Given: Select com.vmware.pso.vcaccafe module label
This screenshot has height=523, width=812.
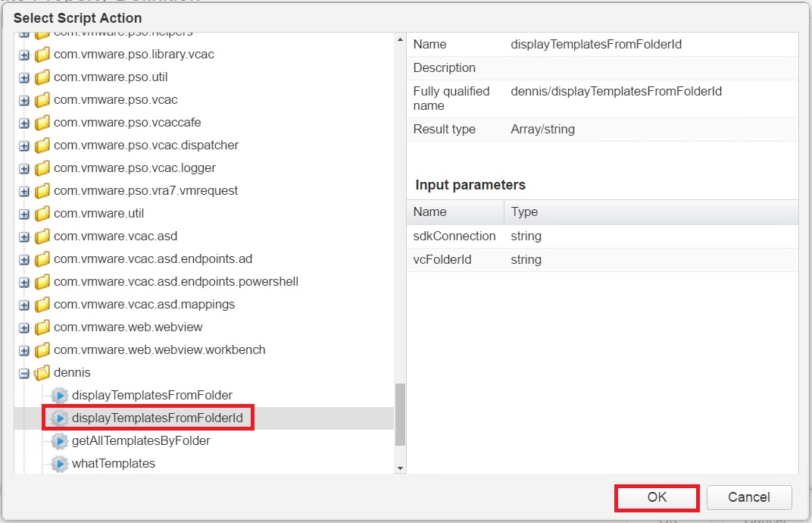Looking at the screenshot, I should 127,122.
